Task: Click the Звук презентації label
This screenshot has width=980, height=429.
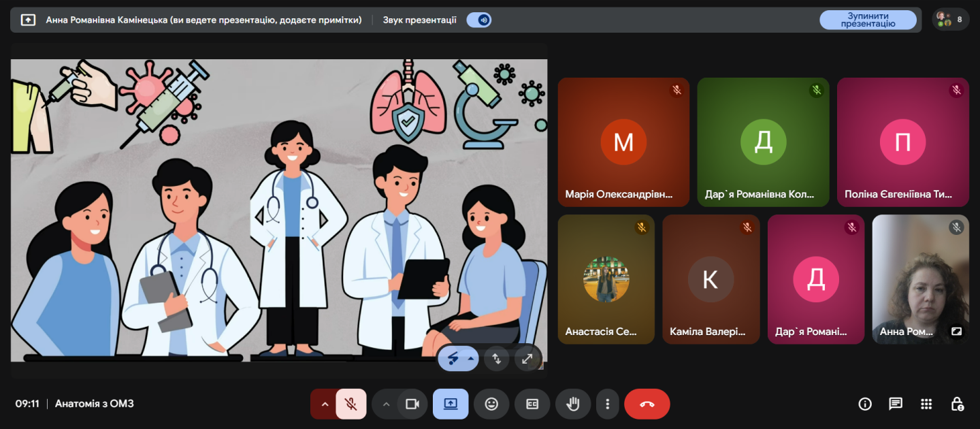Action: 420,20
